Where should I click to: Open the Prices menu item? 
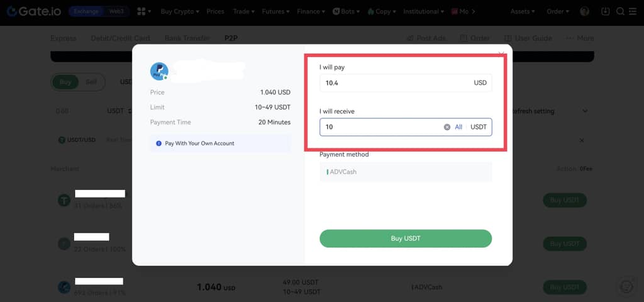(x=215, y=11)
